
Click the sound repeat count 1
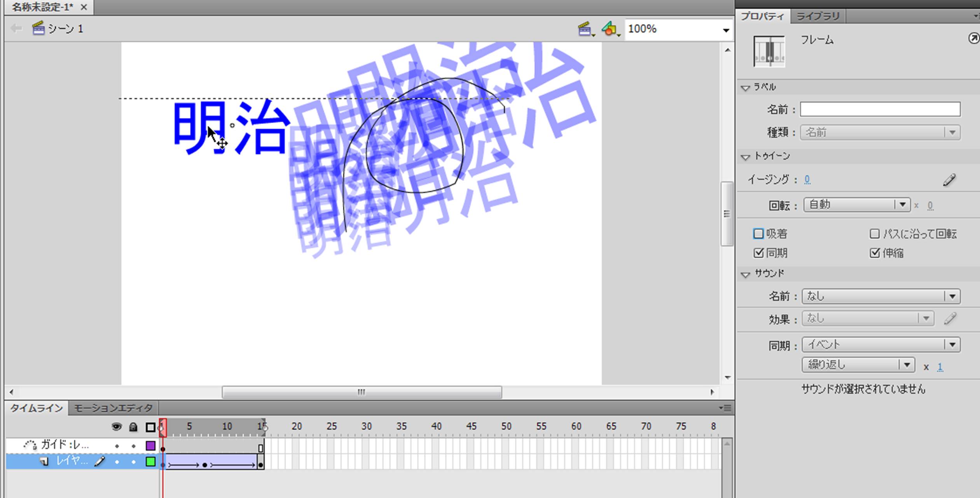[x=940, y=367]
